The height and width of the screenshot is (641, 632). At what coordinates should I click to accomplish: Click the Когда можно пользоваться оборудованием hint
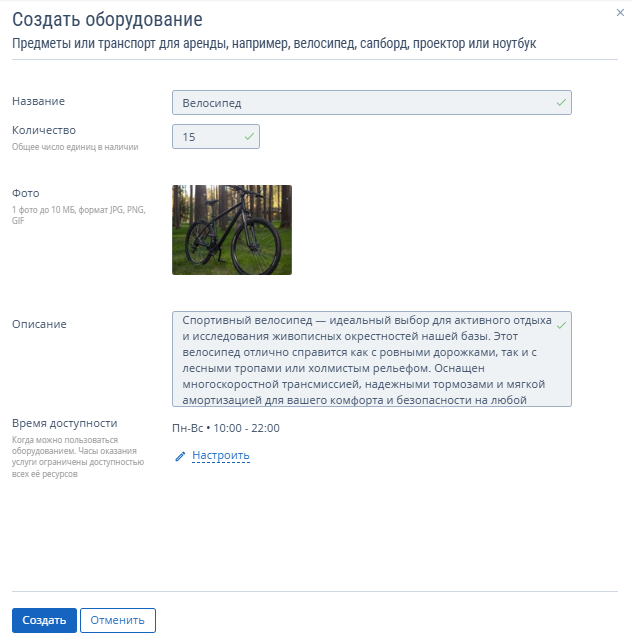tap(78, 457)
